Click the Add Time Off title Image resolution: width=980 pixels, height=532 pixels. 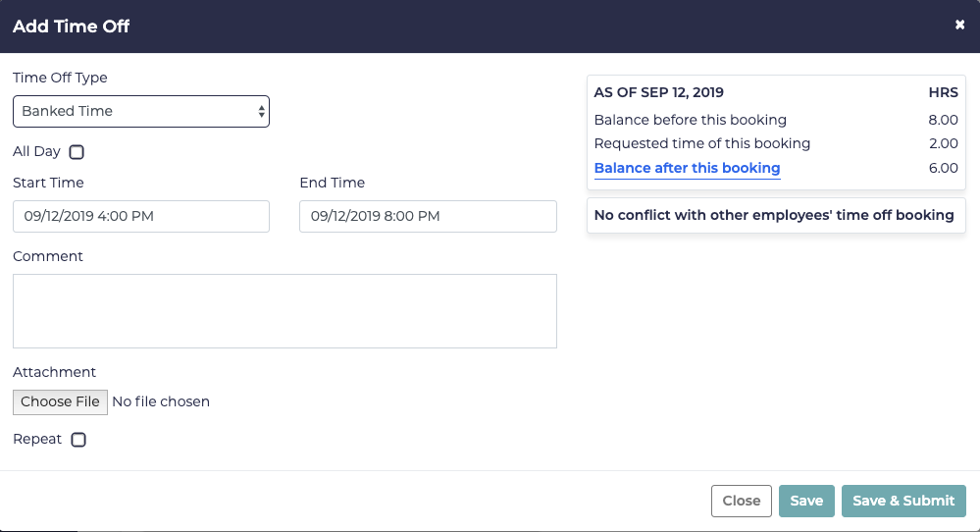[x=72, y=27]
